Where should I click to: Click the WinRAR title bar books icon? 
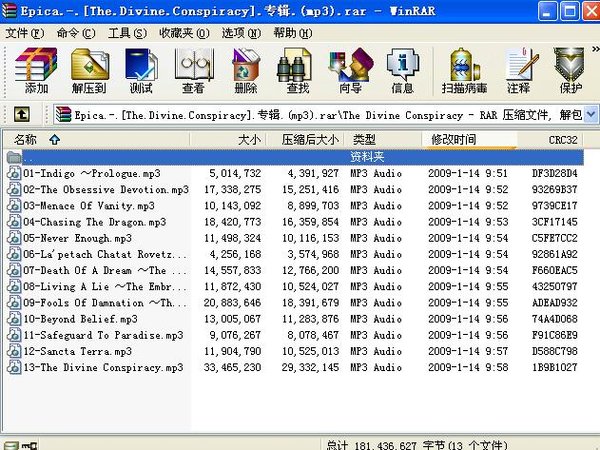(x=9, y=11)
